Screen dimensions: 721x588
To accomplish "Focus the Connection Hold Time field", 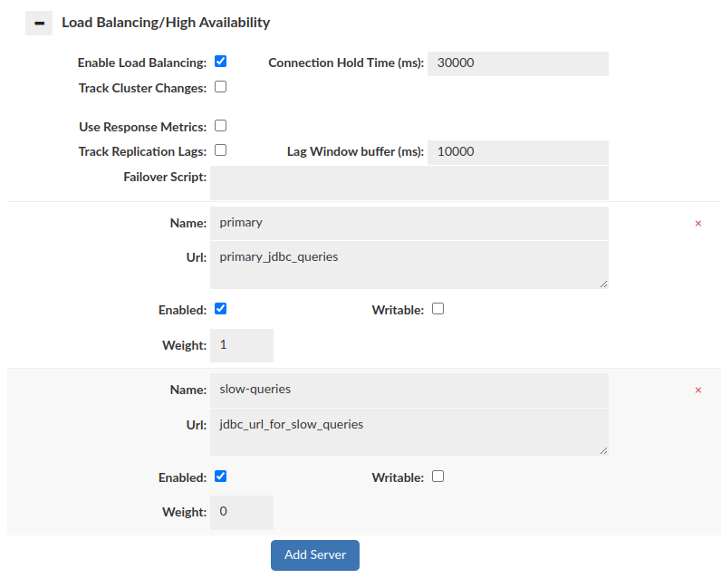I will (x=517, y=63).
